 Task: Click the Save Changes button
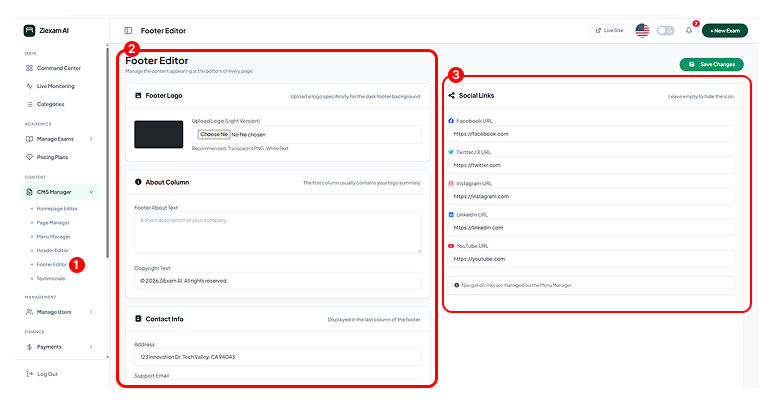click(711, 64)
